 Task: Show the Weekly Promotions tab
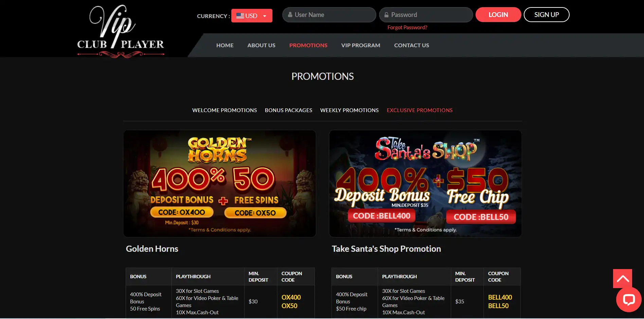(349, 110)
